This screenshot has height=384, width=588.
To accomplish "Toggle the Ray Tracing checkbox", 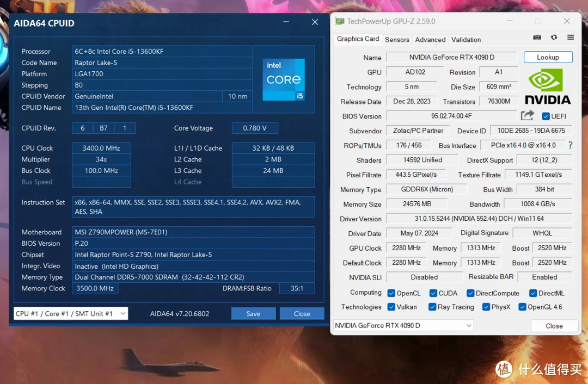I will click(432, 307).
